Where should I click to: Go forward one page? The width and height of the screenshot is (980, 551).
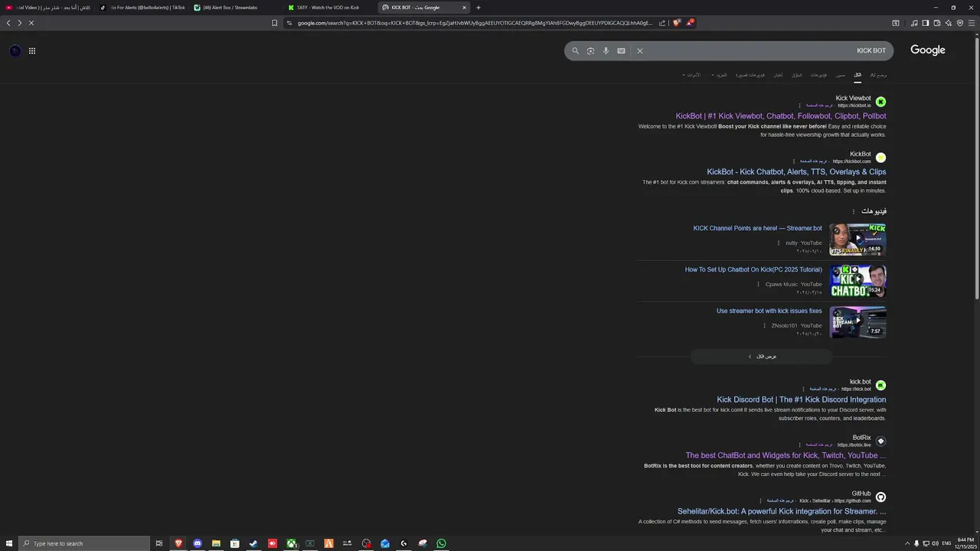point(20,23)
